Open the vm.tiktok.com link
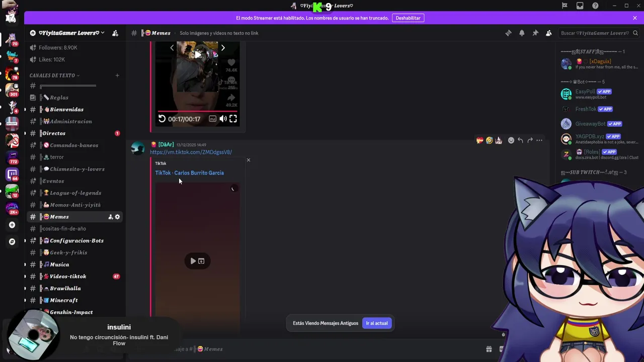This screenshot has width=644, height=362. (x=191, y=152)
